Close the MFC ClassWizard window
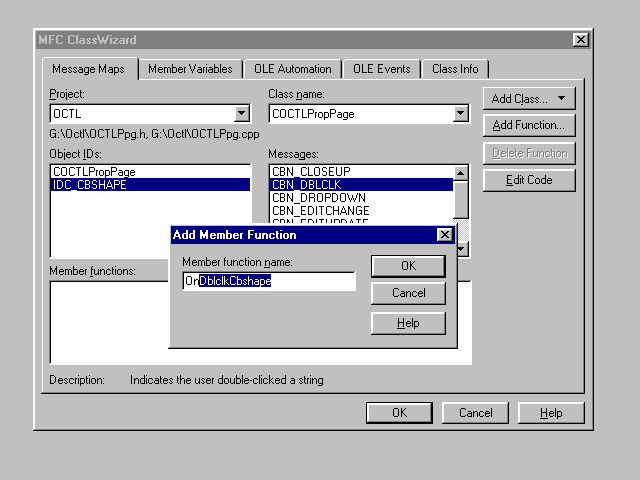Viewport: 640px width, 480px height. point(579,40)
